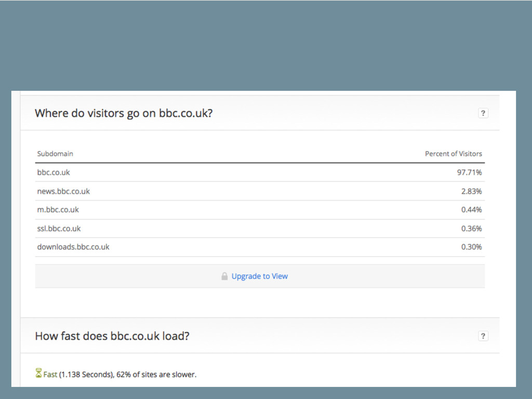Select the 0.44% visitor value

pyautogui.click(x=471, y=210)
